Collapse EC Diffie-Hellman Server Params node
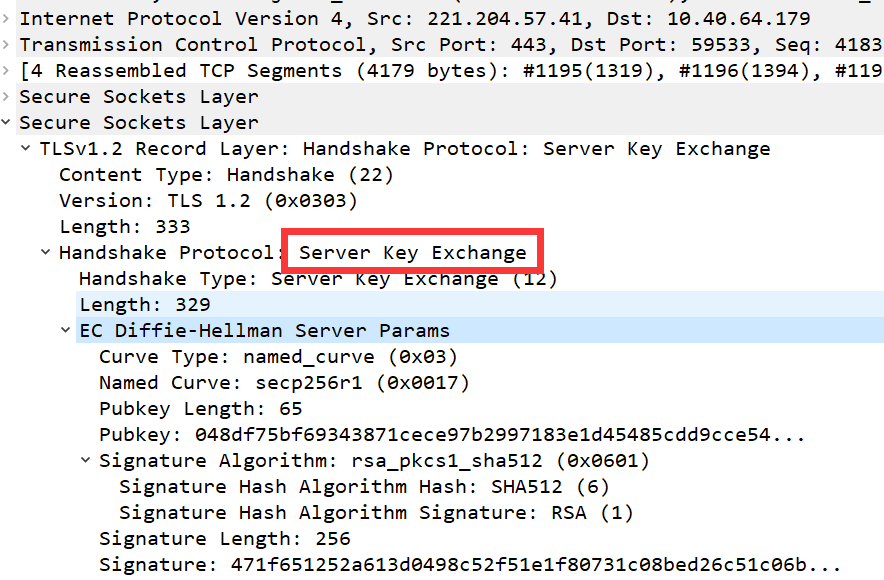This screenshot has width=884, height=580. [x=65, y=330]
